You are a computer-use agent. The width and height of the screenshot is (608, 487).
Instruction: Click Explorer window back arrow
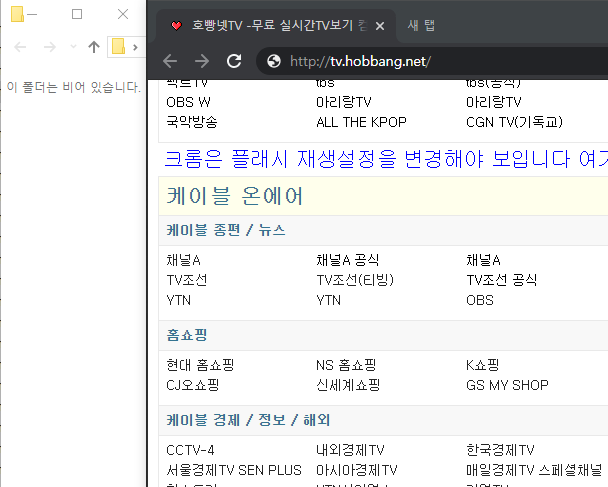(20, 47)
